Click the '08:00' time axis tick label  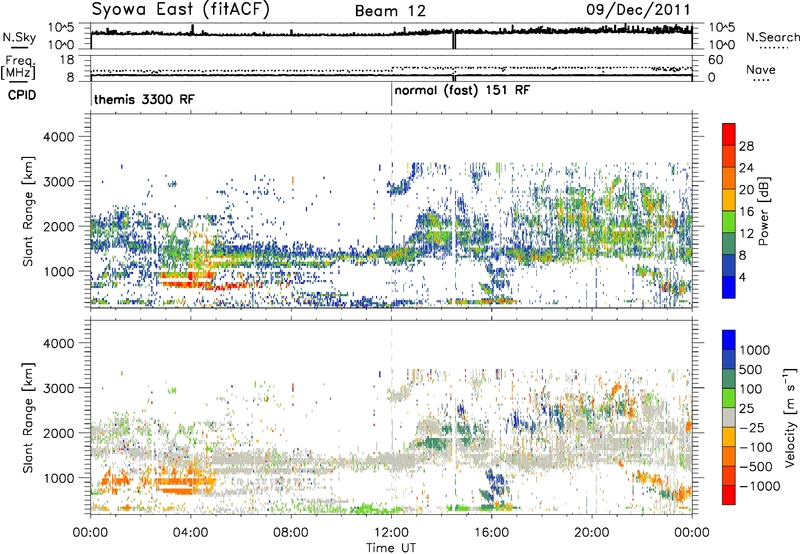click(x=291, y=532)
